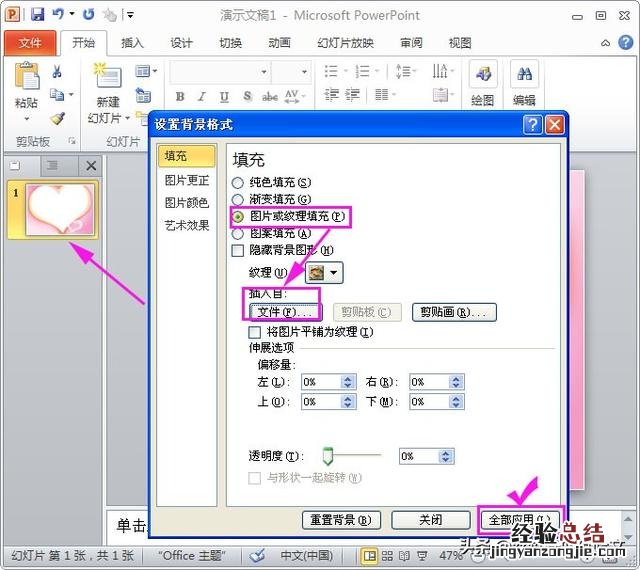Screen dimensions: 640x570
Task: Click the Paste icon in the clipboard group
Action: pos(27,80)
